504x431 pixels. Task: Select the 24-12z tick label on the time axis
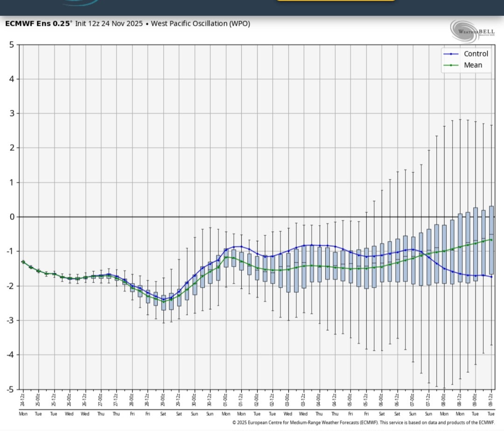(x=23, y=400)
